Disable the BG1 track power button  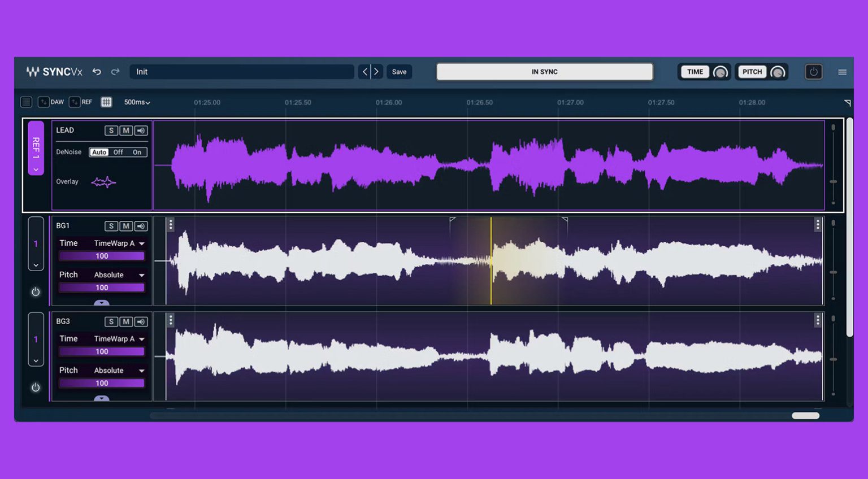(x=36, y=292)
